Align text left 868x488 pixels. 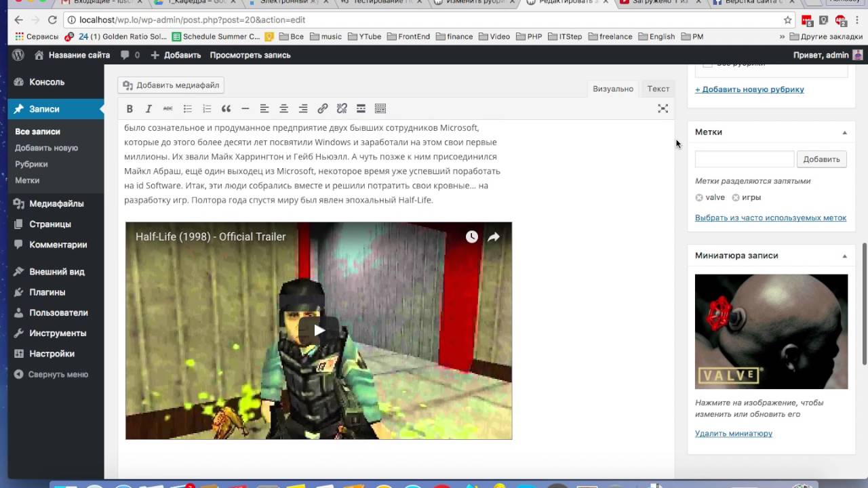tap(264, 108)
